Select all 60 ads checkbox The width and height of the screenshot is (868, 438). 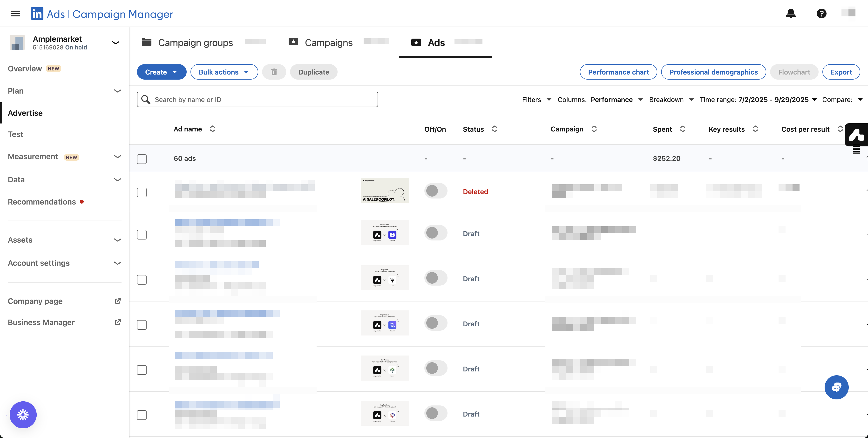pos(142,159)
